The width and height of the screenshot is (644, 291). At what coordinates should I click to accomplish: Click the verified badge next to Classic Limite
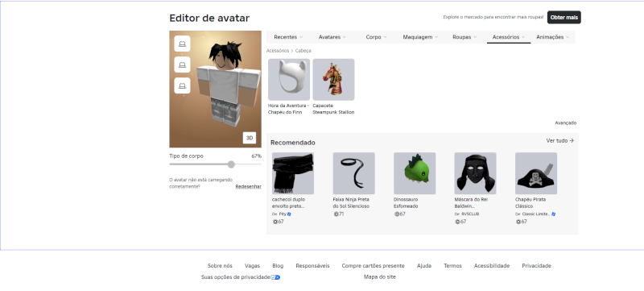tap(554, 214)
